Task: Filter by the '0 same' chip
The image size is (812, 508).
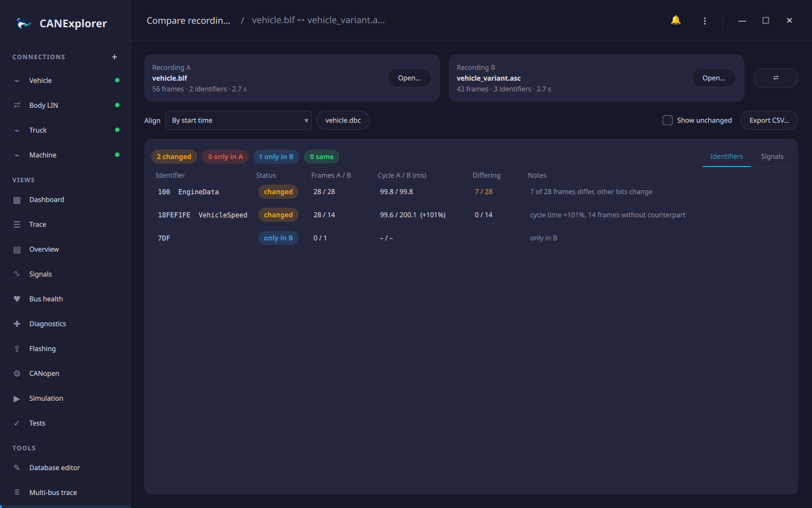Action: point(322,157)
